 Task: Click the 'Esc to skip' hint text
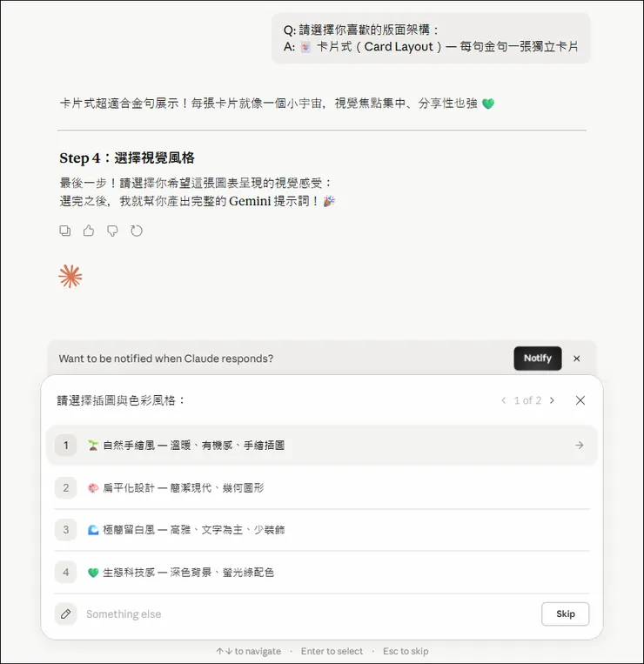[x=406, y=651]
